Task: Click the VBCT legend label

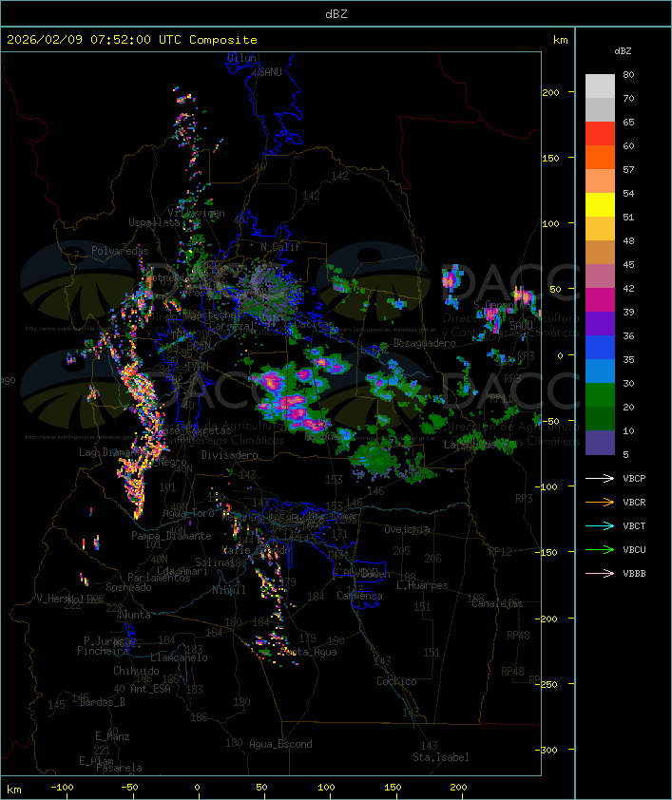Action: (x=634, y=526)
